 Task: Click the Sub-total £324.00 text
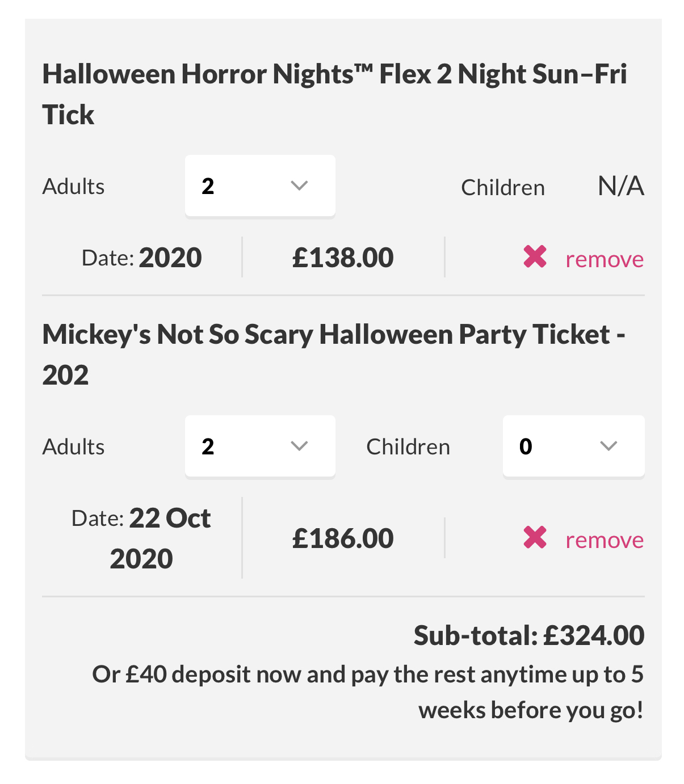(529, 635)
